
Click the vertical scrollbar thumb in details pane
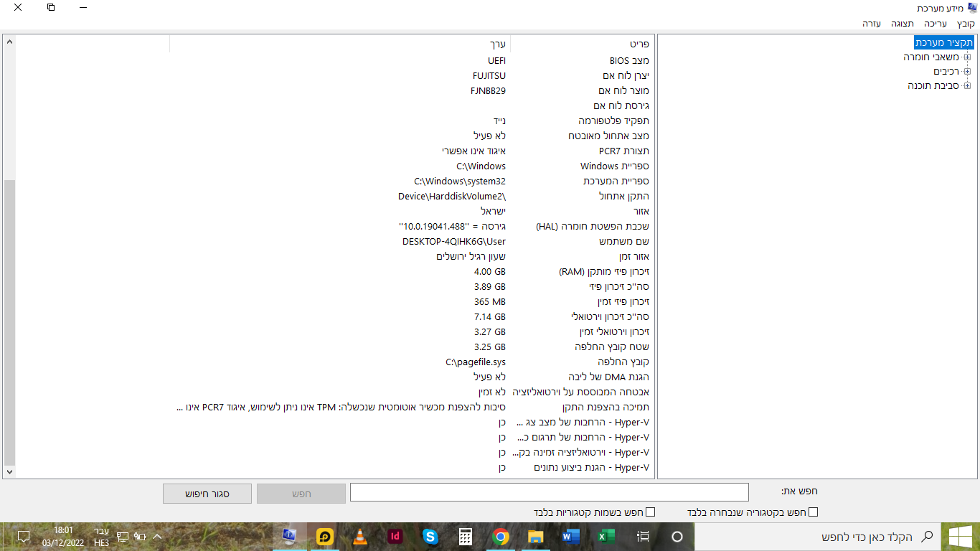click(9, 321)
